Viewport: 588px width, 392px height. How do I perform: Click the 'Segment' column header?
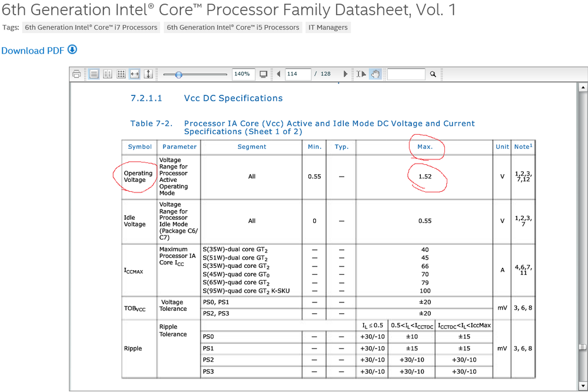click(252, 147)
